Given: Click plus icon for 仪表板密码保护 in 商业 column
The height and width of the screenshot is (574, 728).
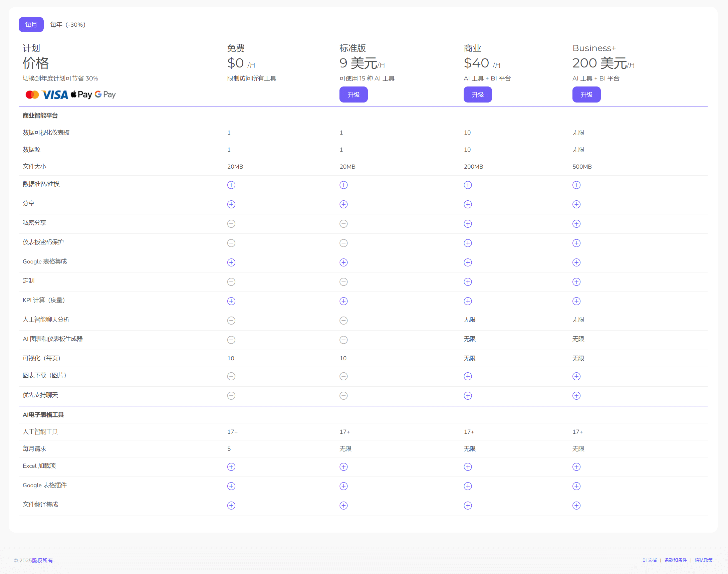Looking at the screenshot, I should click(468, 243).
